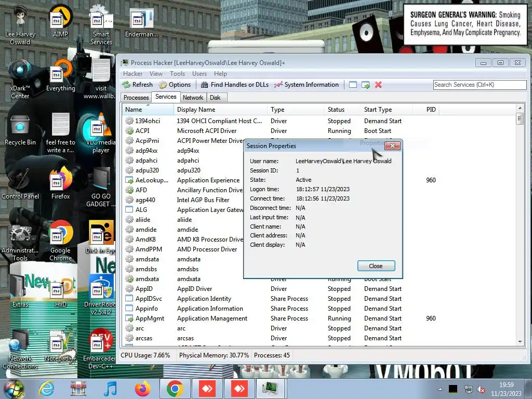Screen dimensions: 532x399
Task: Click the Refresh toolbar button
Action: coord(138,85)
